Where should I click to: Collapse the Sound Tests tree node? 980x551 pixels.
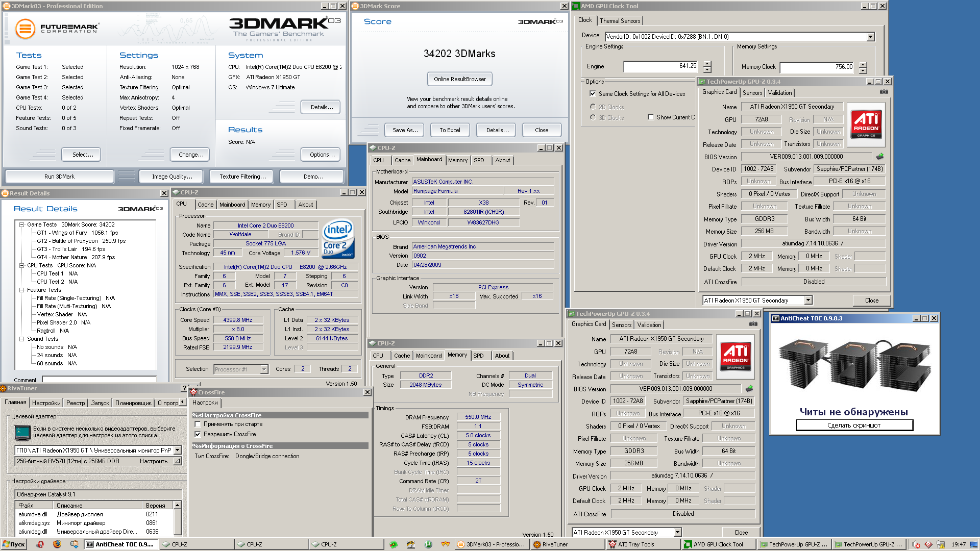(x=22, y=339)
